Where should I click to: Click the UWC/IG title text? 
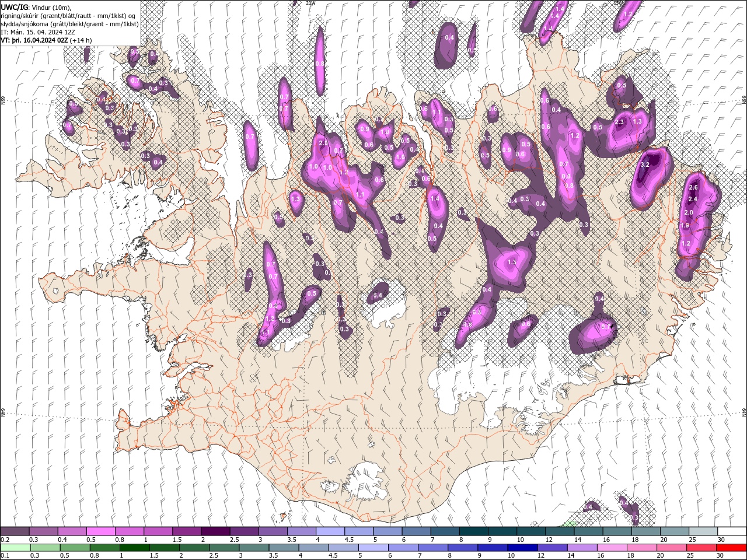click(14, 7)
